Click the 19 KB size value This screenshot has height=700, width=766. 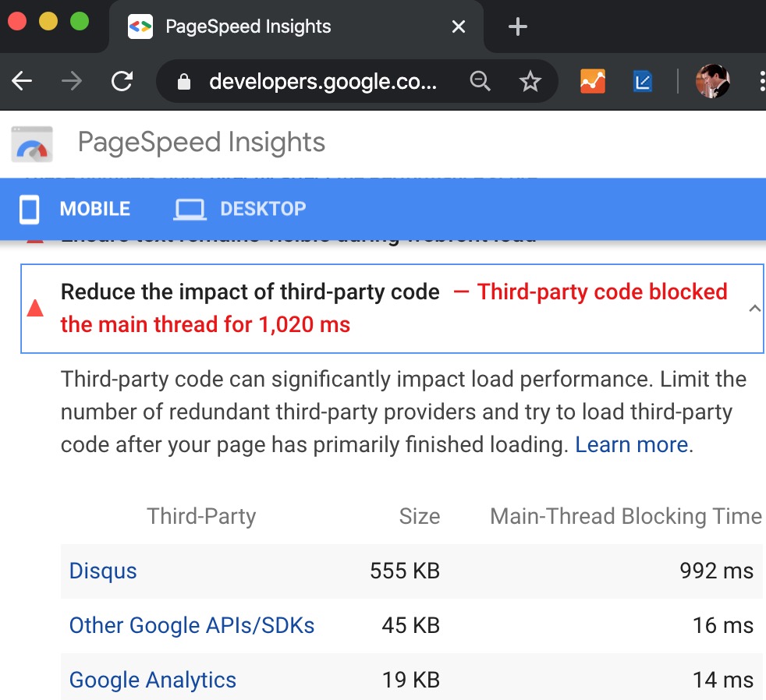pos(410,681)
